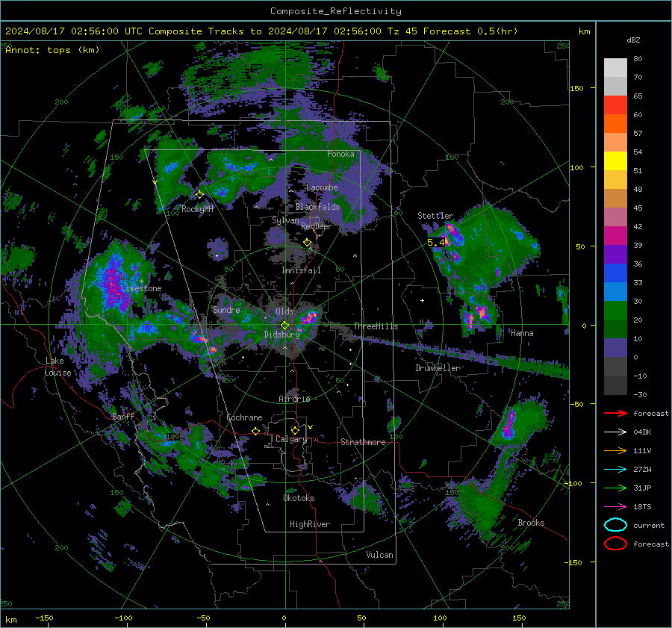Click the Strathmore city label
Image resolution: width=672 pixels, height=628 pixels.
click(363, 442)
